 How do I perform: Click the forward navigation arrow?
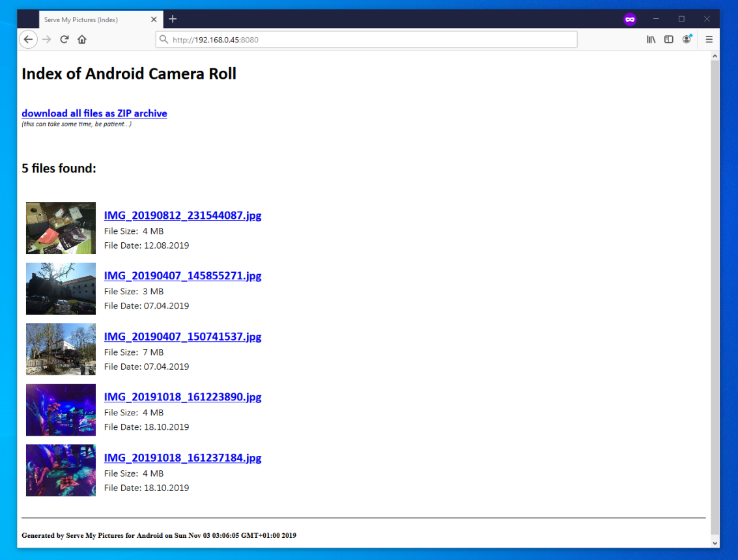pos(46,40)
